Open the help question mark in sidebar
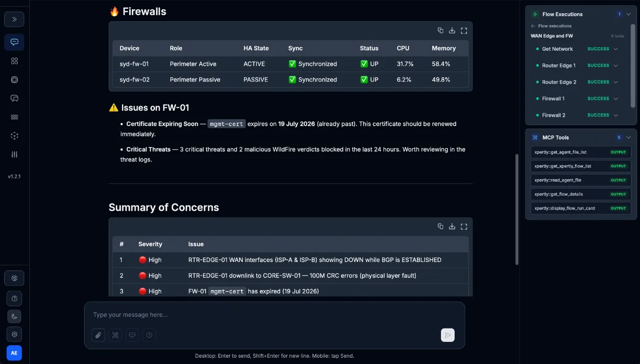 tap(14, 299)
